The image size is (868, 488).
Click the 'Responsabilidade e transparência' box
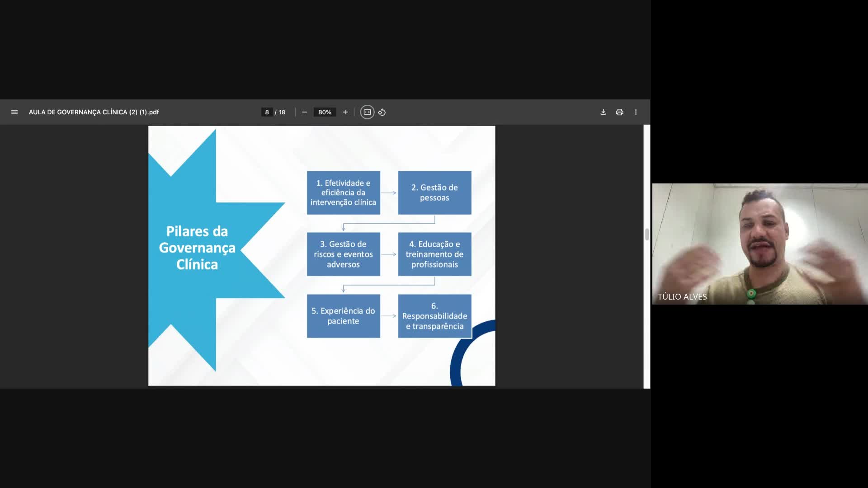434,316
